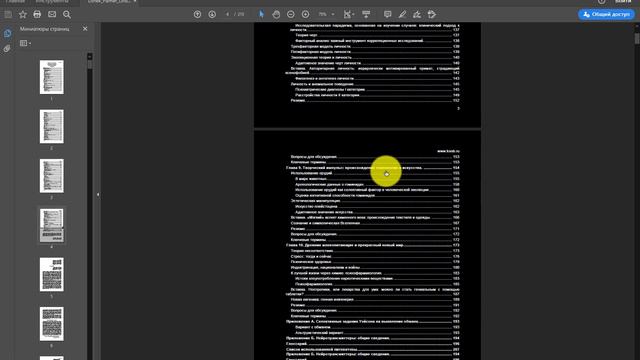Click the Общий доступ share button
This screenshot has width=640, height=360.
606,14
